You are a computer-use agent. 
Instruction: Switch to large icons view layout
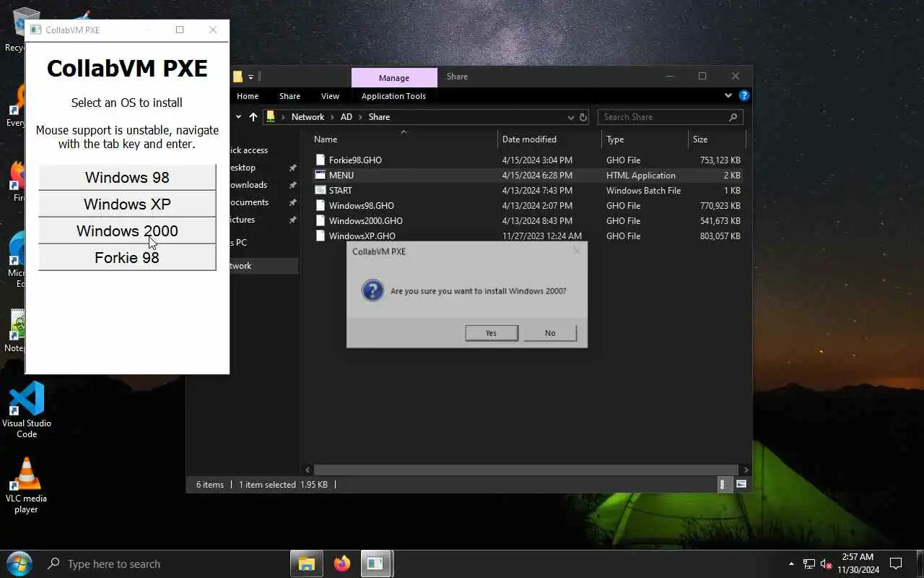tap(741, 485)
